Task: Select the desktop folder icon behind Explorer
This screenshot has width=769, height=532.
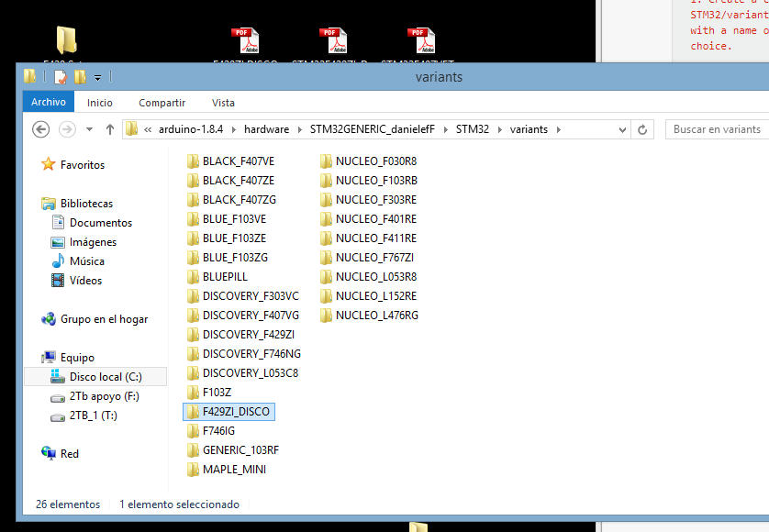Action: (x=66, y=40)
